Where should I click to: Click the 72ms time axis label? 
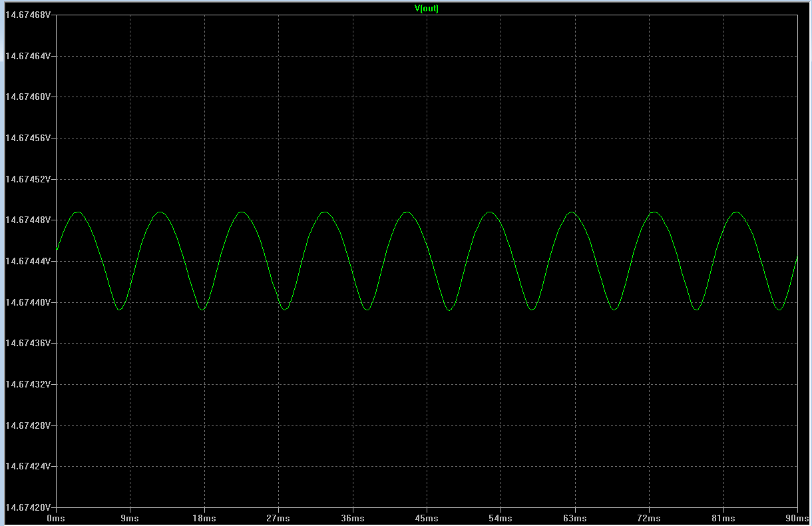click(x=649, y=518)
